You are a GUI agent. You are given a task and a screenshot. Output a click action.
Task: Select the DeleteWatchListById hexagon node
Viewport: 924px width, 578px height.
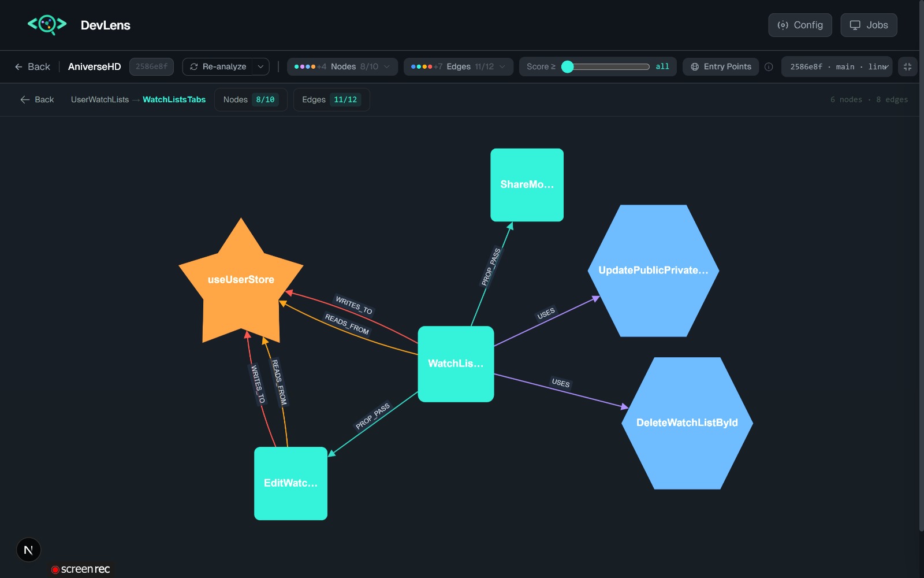point(687,423)
